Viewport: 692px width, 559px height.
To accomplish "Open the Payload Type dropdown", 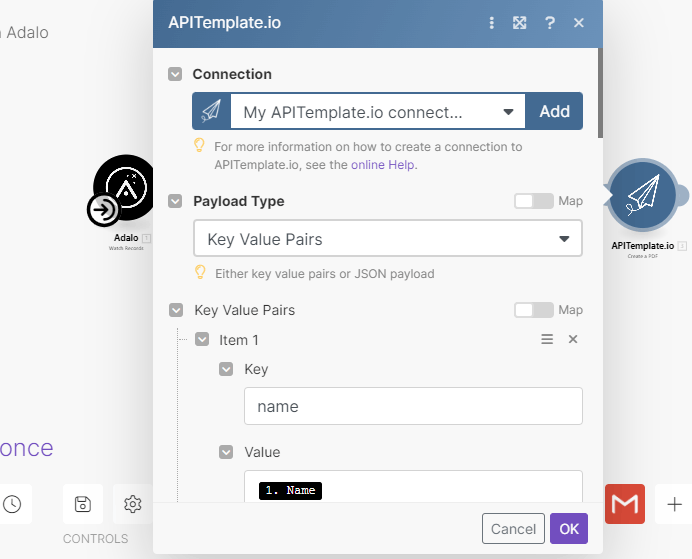I will 388,239.
